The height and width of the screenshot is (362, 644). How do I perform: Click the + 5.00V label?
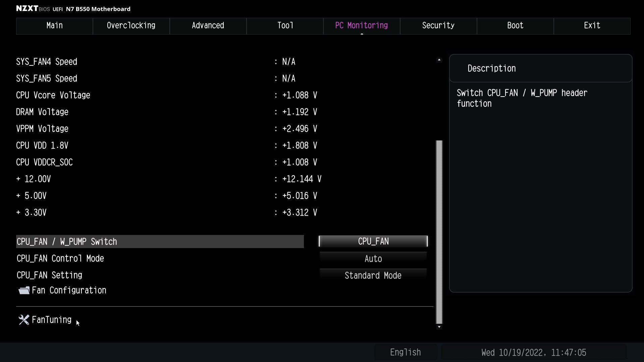(x=31, y=196)
